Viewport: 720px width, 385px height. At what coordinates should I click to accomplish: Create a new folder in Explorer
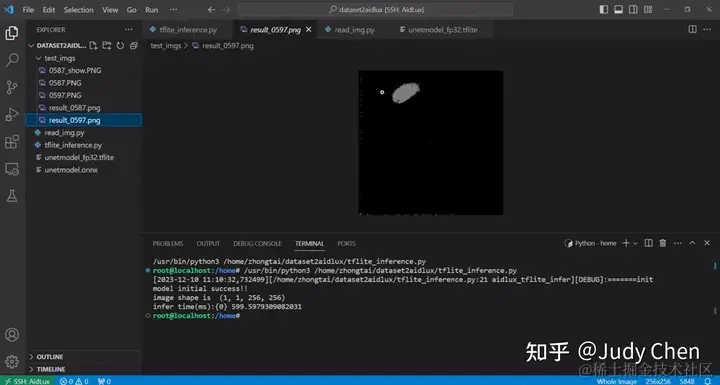click(107, 45)
